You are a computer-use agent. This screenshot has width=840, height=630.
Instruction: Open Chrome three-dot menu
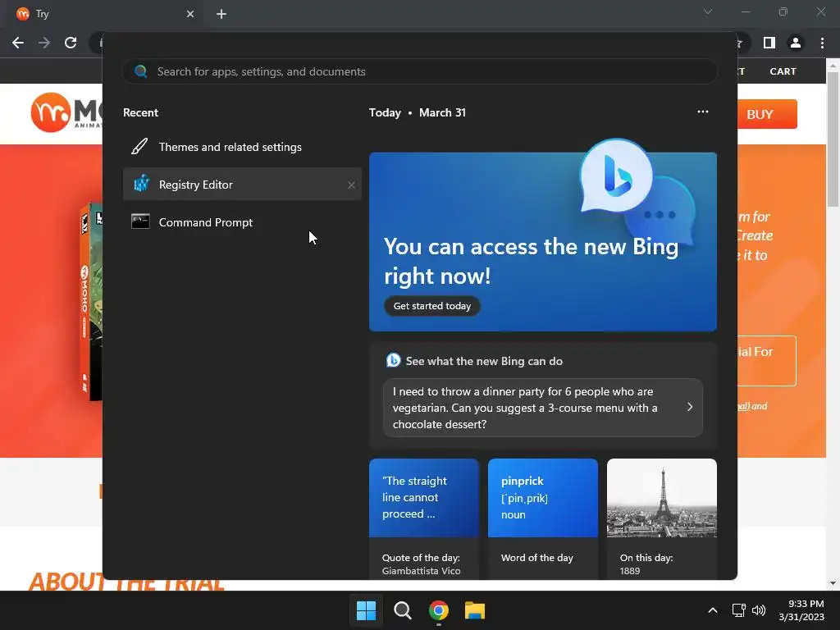point(822,43)
